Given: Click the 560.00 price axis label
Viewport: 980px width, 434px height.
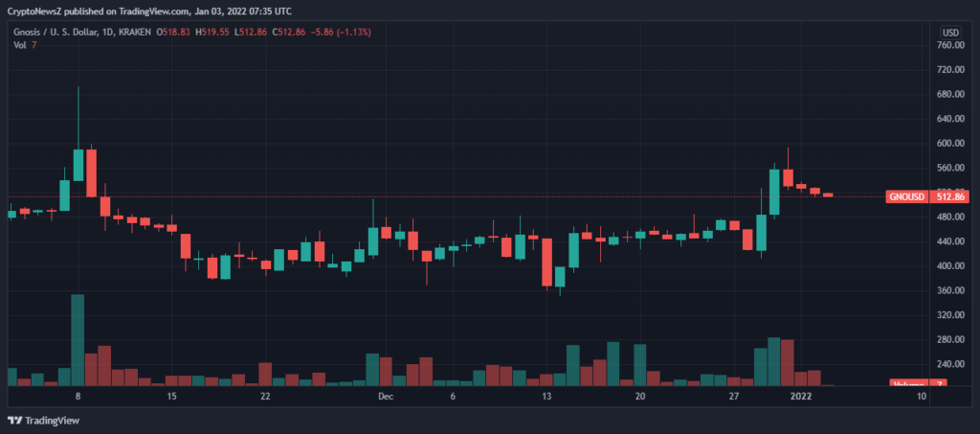Looking at the screenshot, I should pos(950,169).
